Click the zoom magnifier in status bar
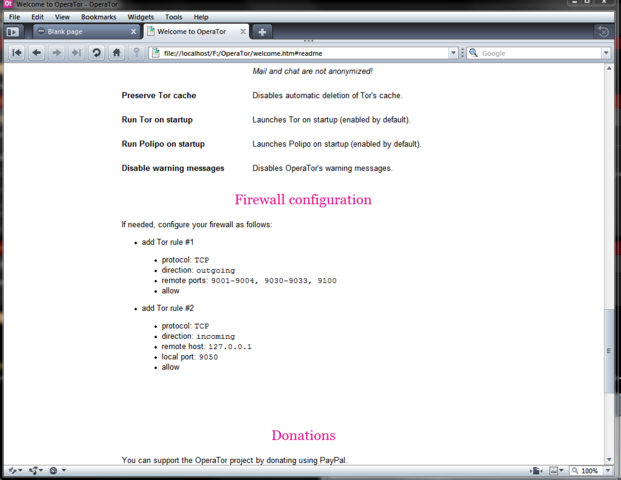This screenshot has width=621, height=480. tap(575, 470)
